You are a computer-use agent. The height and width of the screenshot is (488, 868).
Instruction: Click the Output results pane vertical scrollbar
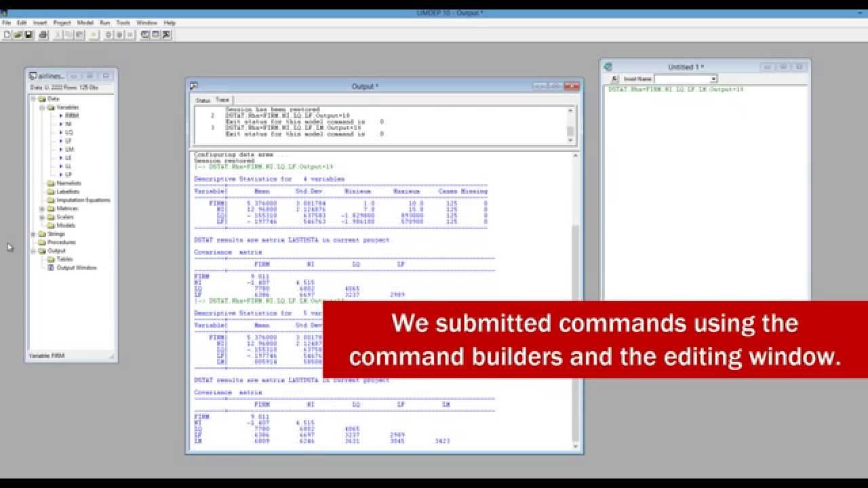[576, 300]
